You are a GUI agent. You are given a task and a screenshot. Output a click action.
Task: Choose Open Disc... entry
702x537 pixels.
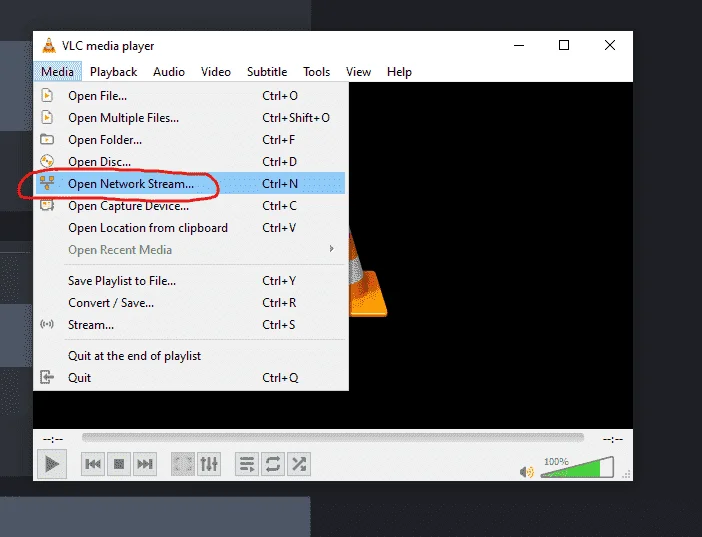pos(190,162)
